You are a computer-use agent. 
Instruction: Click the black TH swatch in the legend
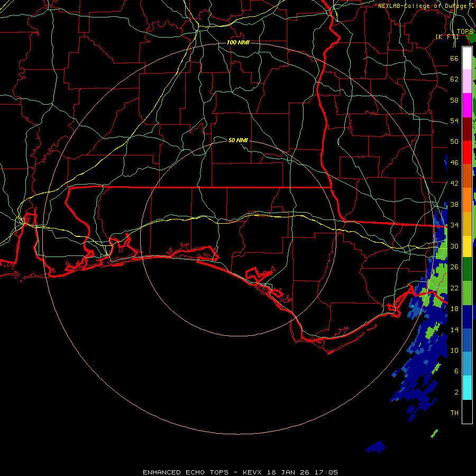pos(467,411)
